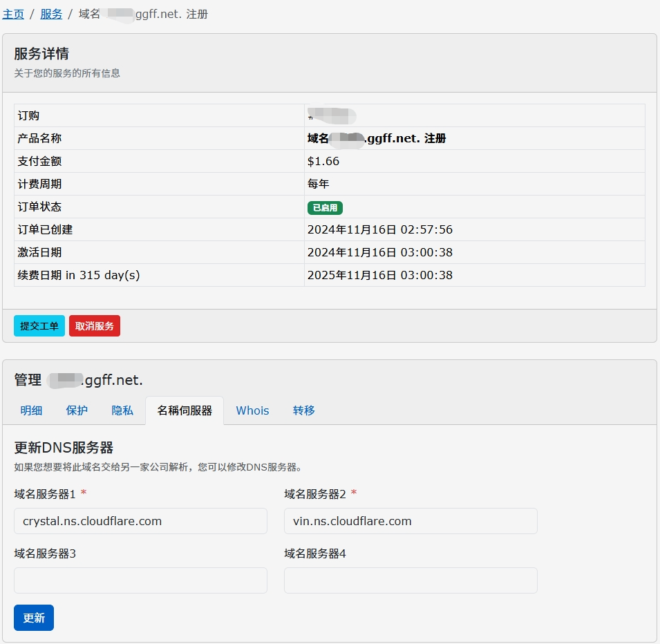Click the 主页 breadcrumb link
Viewport: 660px width, 644px height.
13,14
